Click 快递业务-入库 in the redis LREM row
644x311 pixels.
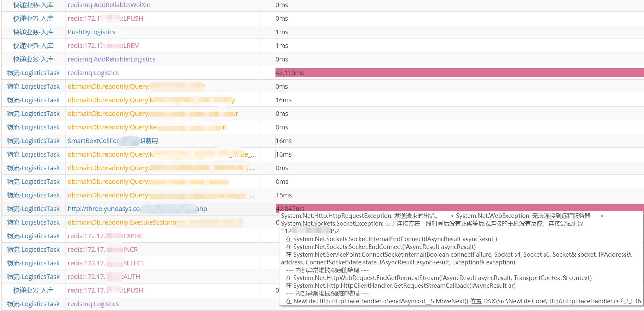(x=33, y=46)
